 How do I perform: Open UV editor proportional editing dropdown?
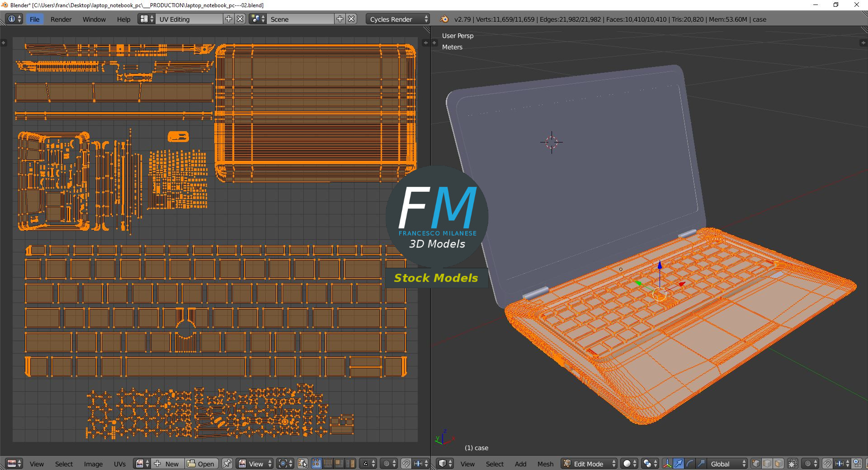[x=389, y=464]
